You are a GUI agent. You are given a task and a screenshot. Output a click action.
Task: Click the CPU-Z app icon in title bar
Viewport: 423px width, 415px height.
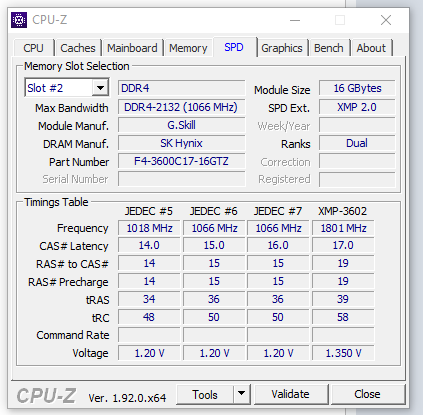pos(19,20)
